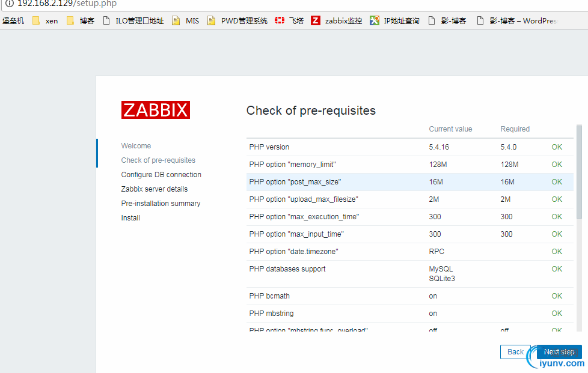Click the MySQL database value
This screenshot has width=588, height=373.
(x=441, y=269)
